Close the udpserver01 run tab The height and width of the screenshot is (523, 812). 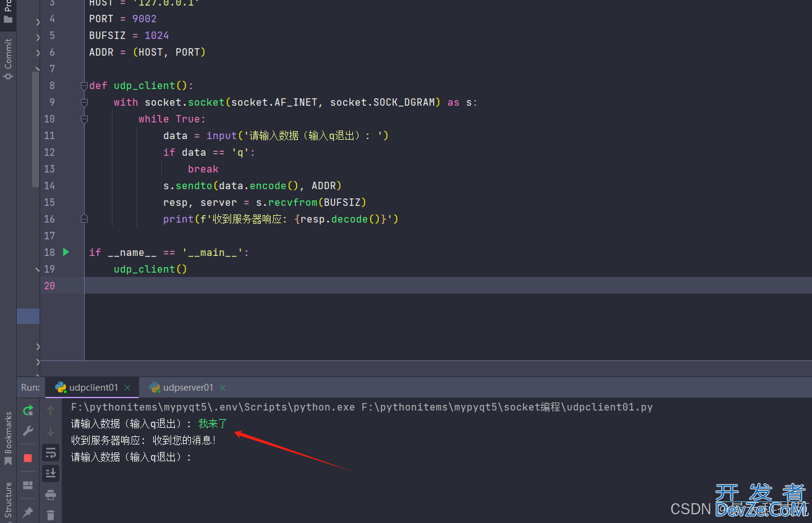click(222, 388)
